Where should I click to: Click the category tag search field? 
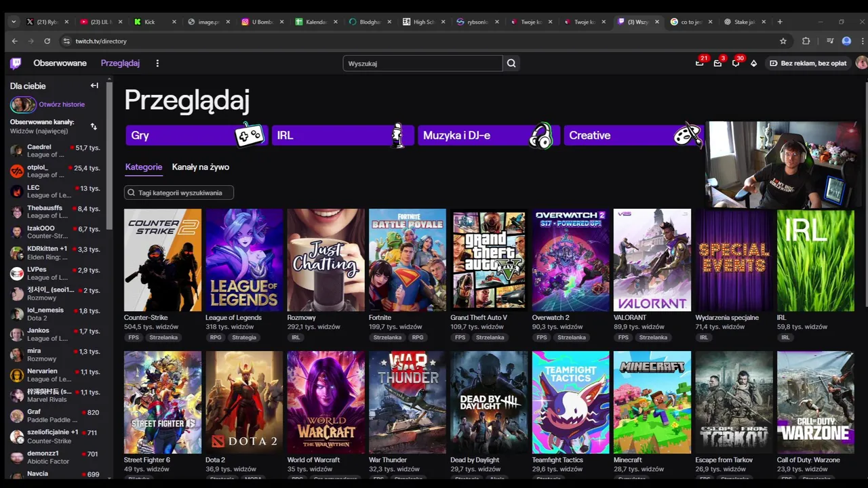[x=179, y=192]
